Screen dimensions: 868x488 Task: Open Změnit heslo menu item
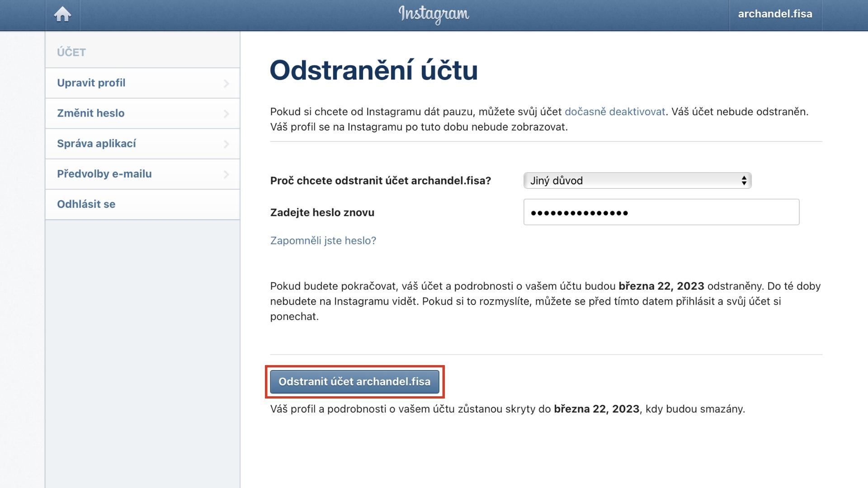point(142,113)
